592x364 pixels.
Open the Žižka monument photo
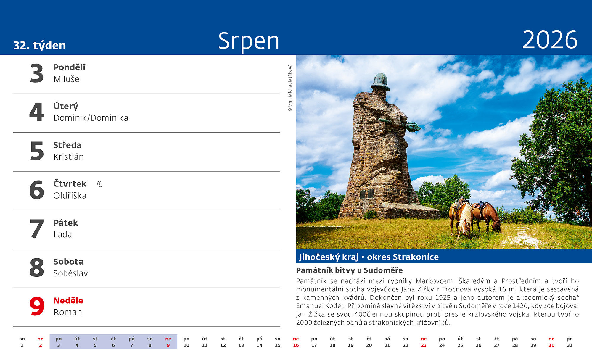point(443,152)
